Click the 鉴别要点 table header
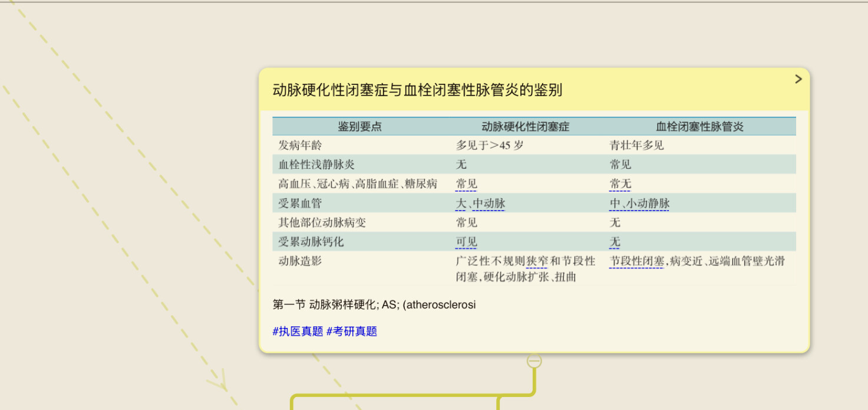868x410 pixels. pos(359,127)
